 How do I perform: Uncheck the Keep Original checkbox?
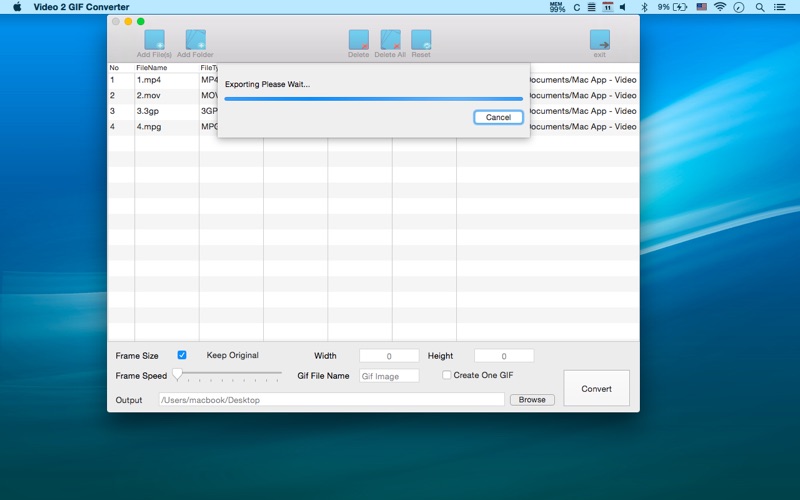point(182,355)
